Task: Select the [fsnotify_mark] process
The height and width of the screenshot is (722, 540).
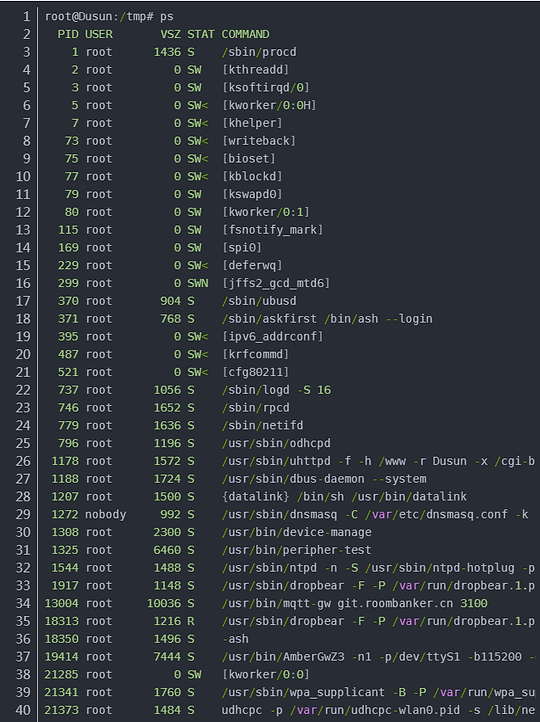Action: [x=273, y=230]
